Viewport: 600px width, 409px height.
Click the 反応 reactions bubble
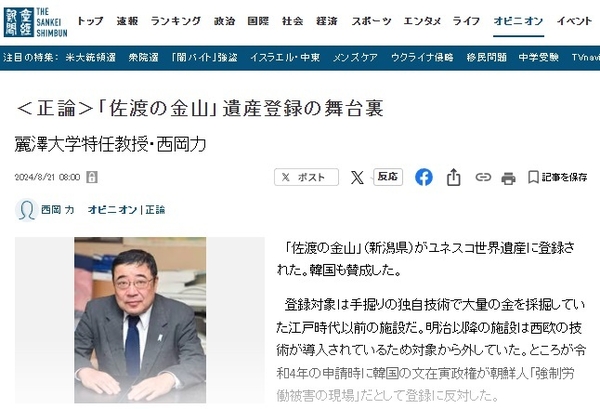(x=388, y=176)
